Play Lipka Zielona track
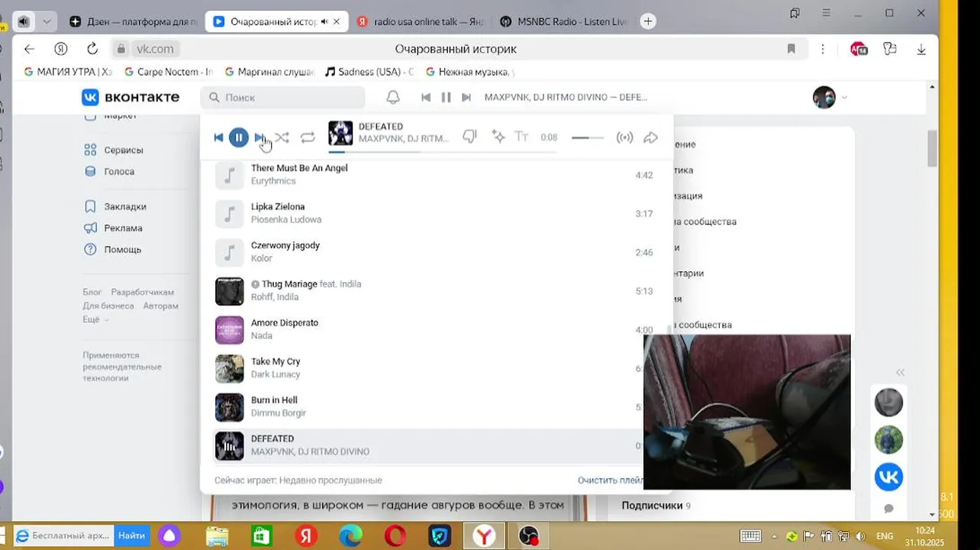This screenshot has height=550, width=980. [x=436, y=213]
